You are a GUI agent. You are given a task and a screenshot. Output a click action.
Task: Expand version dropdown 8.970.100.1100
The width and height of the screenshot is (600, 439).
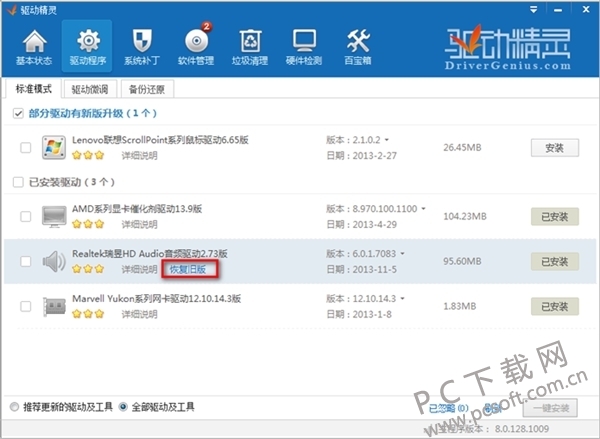(x=423, y=209)
